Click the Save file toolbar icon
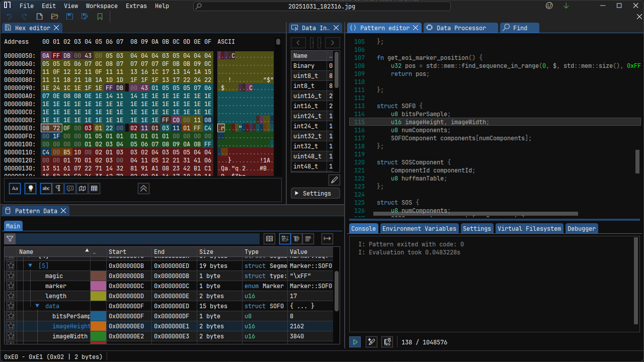 point(70,17)
